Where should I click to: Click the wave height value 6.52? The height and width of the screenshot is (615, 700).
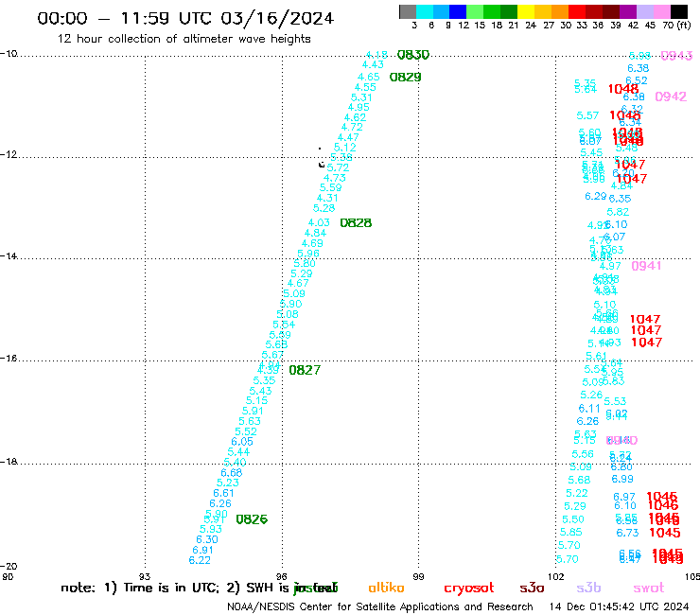point(637,80)
